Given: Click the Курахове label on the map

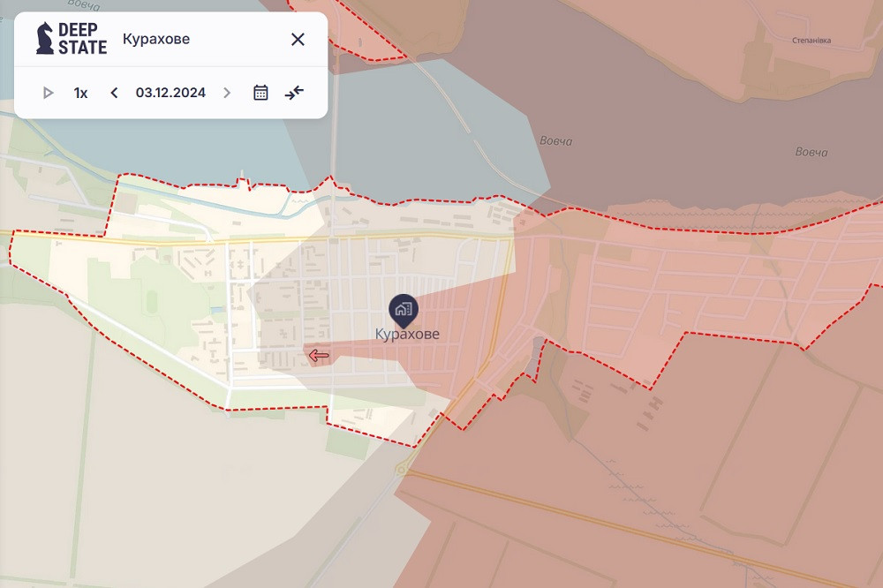Looking at the screenshot, I should pos(406,335).
